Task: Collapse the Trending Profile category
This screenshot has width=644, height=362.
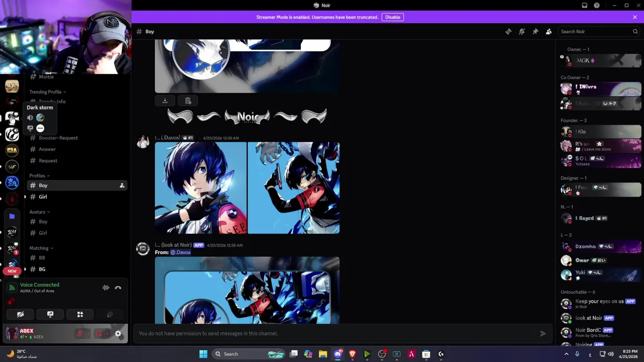Action: [x=47, y=92]
